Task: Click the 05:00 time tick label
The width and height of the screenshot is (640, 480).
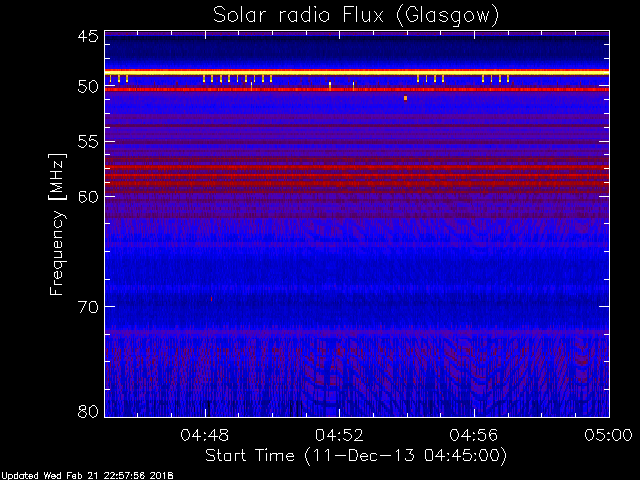Action: (608, 435)
